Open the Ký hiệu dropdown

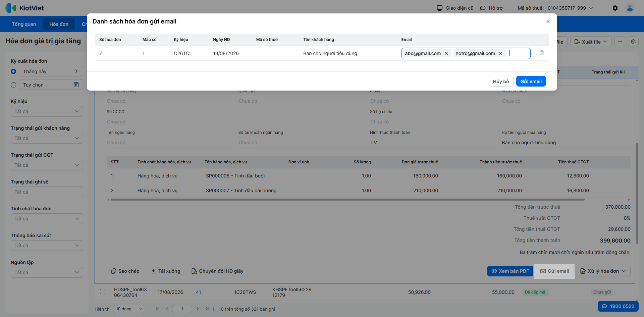[x=47, y=111]
